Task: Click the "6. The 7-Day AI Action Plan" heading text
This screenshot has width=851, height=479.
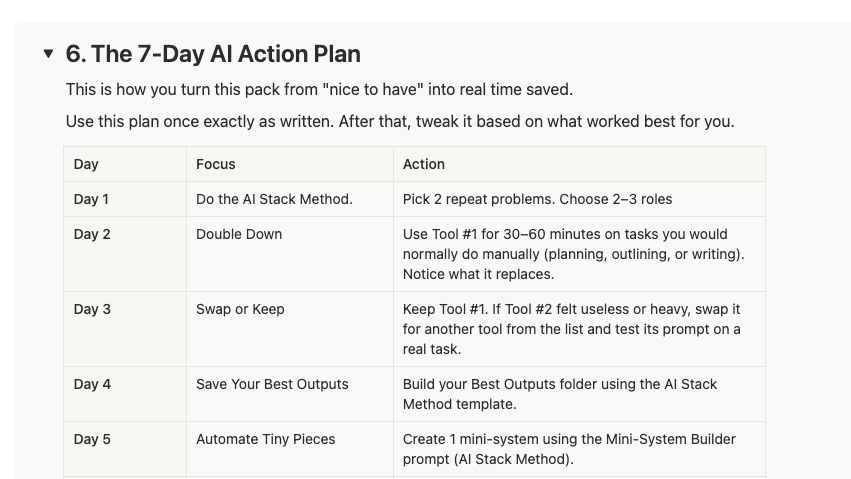Action: pyautogui.click(x=212, y=54)
